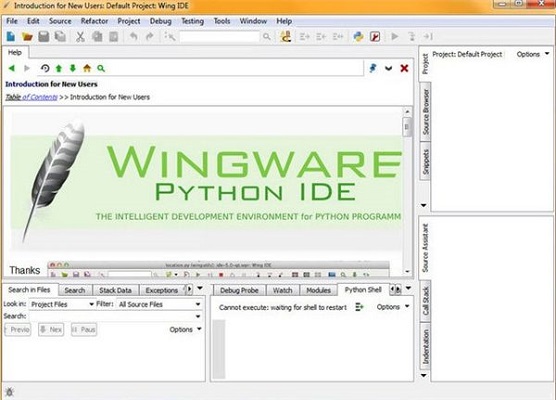Cut selection with the scissors icon
556x400 pixels.
click(x=80, y=37)
